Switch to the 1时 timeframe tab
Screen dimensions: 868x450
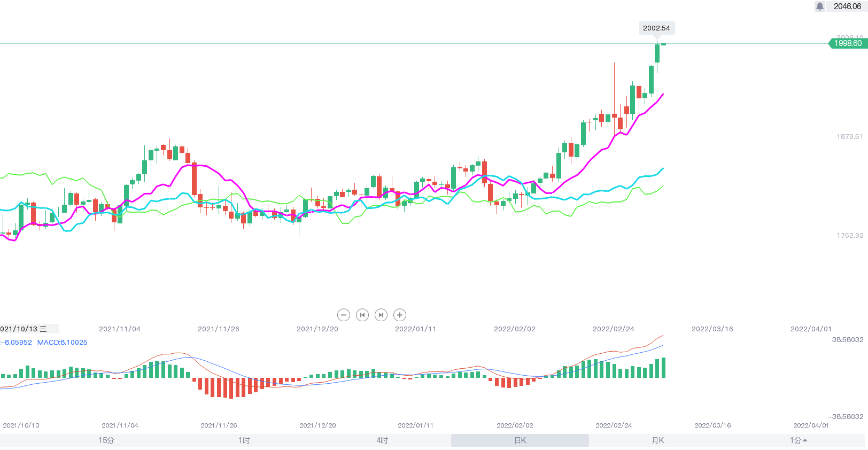pyautogui.click(x=244, y=440)
